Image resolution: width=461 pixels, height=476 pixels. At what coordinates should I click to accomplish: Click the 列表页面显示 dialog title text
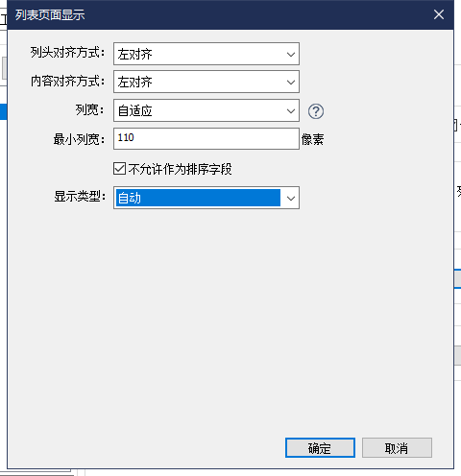click(50, 14)
